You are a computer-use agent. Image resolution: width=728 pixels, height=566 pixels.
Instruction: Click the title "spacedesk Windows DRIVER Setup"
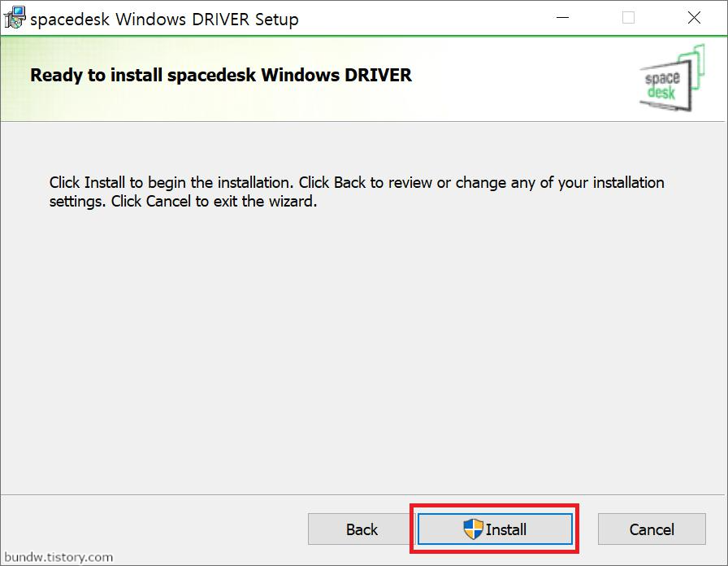point(164,20)
